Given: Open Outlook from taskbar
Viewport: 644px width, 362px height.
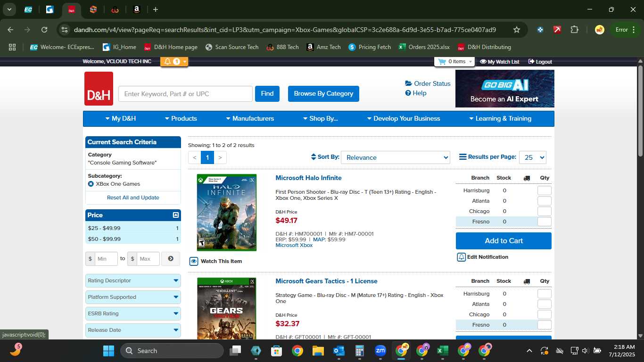Looking at the screenshot, I should [x=339, y=351].
